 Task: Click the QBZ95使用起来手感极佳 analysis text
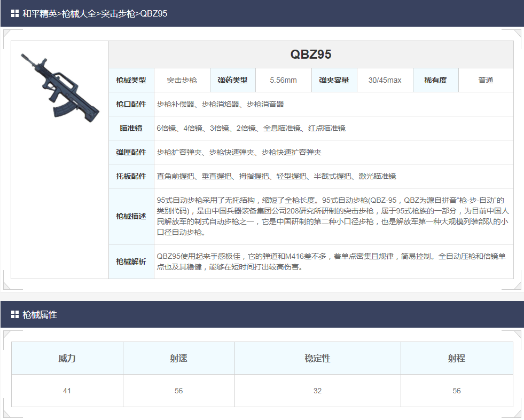[x=331, y=261]
